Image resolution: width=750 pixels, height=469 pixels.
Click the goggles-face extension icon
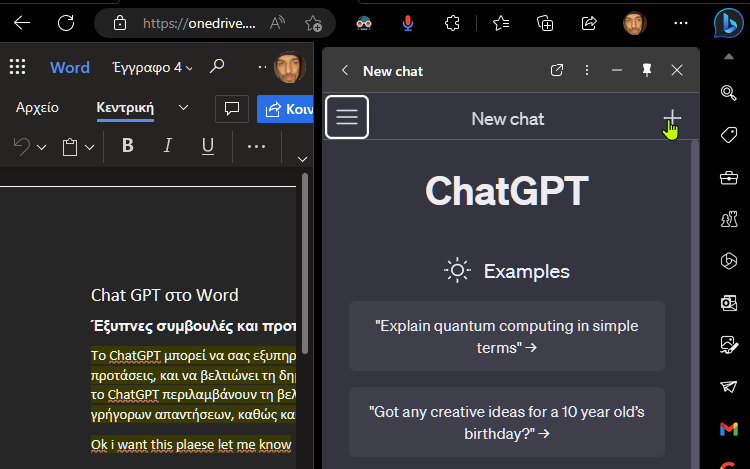tap(364, 23)
